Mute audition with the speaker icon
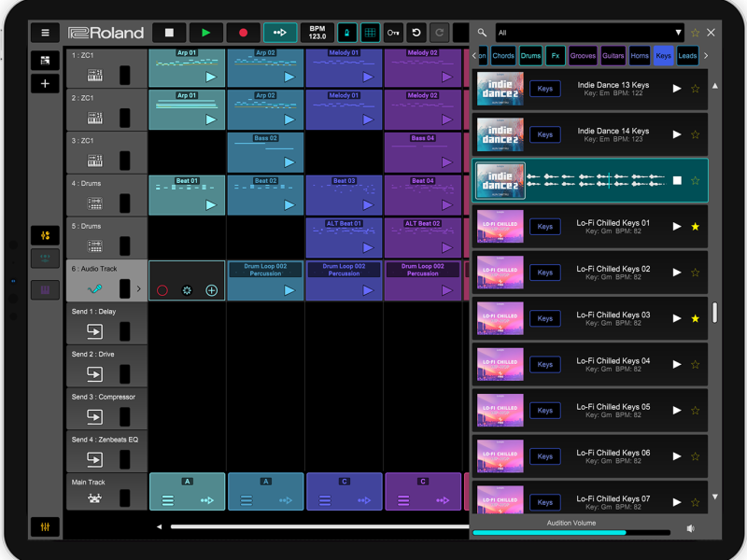The width and height of the screenshot is (747, 560). (x=691, y=528)
